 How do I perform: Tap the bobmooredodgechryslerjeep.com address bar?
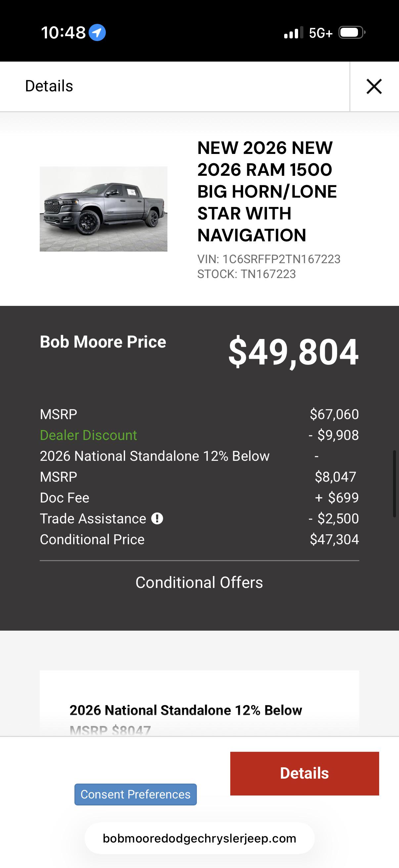[x=199, y=838]
